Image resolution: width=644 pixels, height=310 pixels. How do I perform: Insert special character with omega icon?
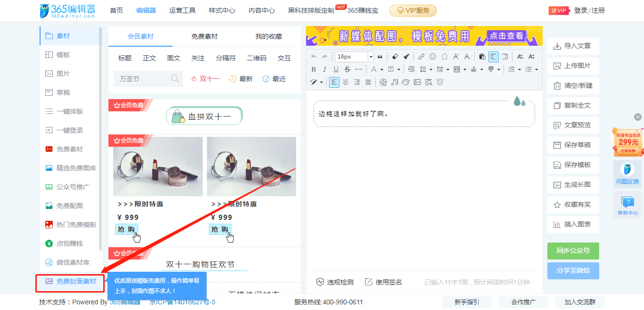point(444,57)
